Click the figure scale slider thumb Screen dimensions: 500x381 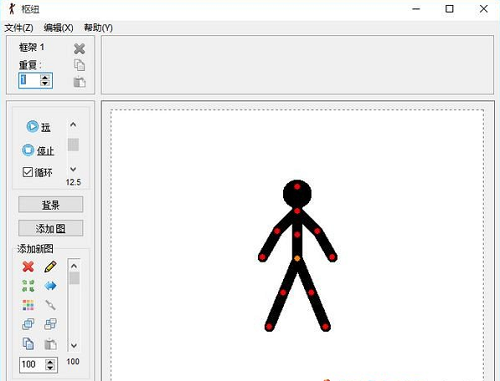click(74, 278)
